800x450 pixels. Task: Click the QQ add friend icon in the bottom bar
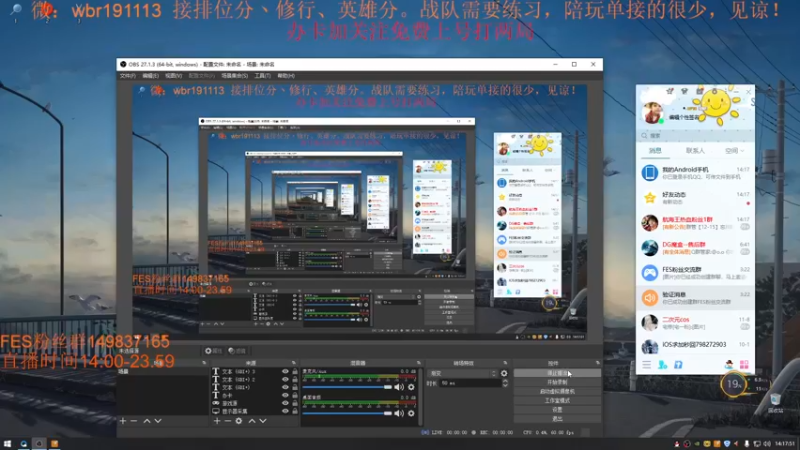point(662,365)
